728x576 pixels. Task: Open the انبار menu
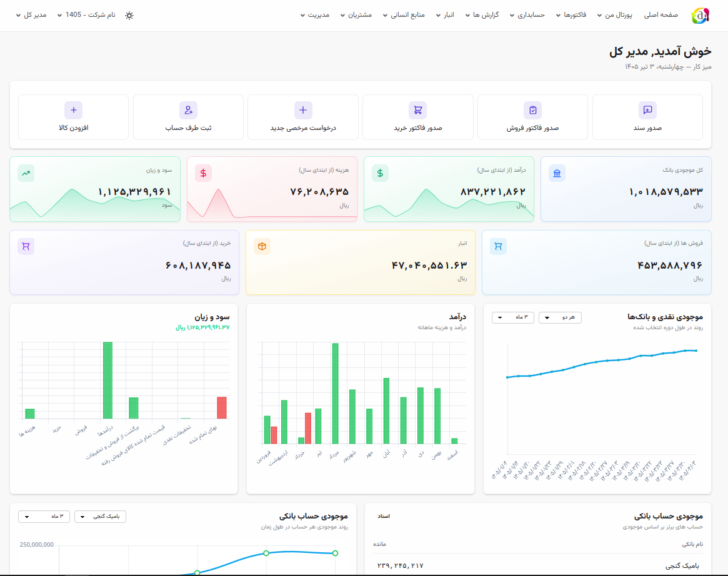(445, 15)
